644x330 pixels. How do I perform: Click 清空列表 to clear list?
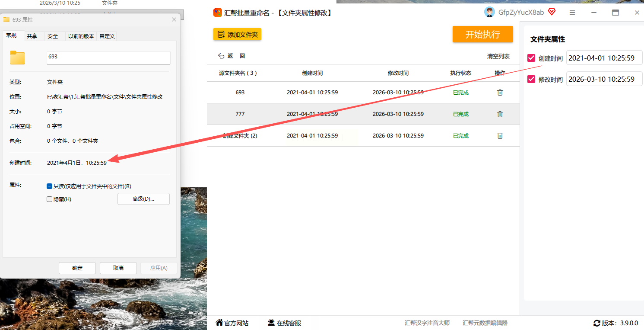[x=498, y=56]
